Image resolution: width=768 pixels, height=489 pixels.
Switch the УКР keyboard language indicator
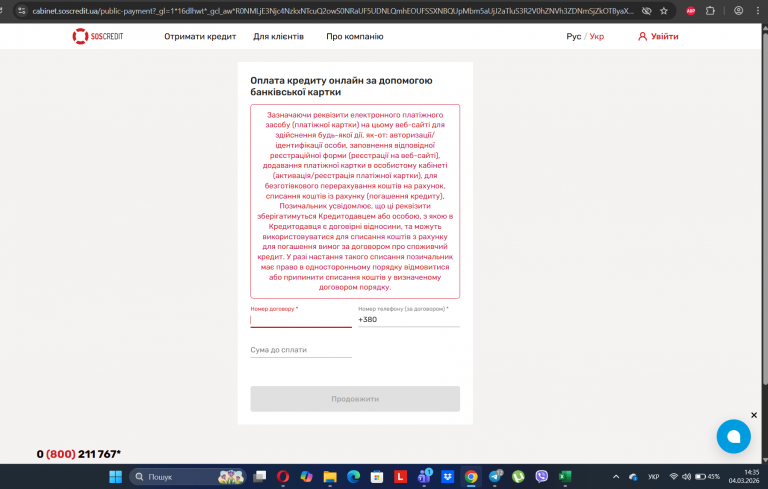pos(653,477)
